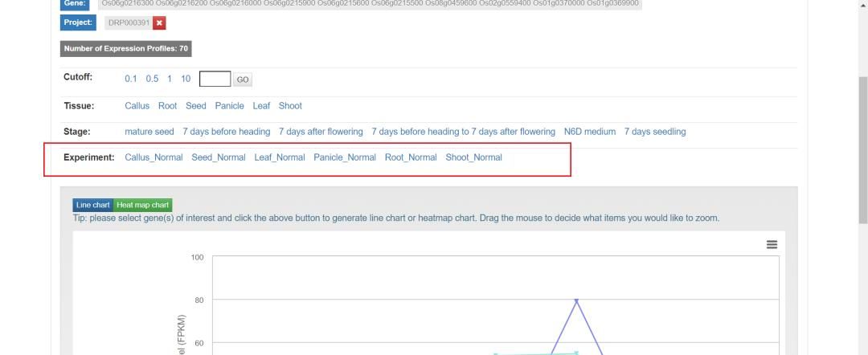Click the page vertical scrollbar
Viewport: 868px width, 355px height.
pos(863,153)
